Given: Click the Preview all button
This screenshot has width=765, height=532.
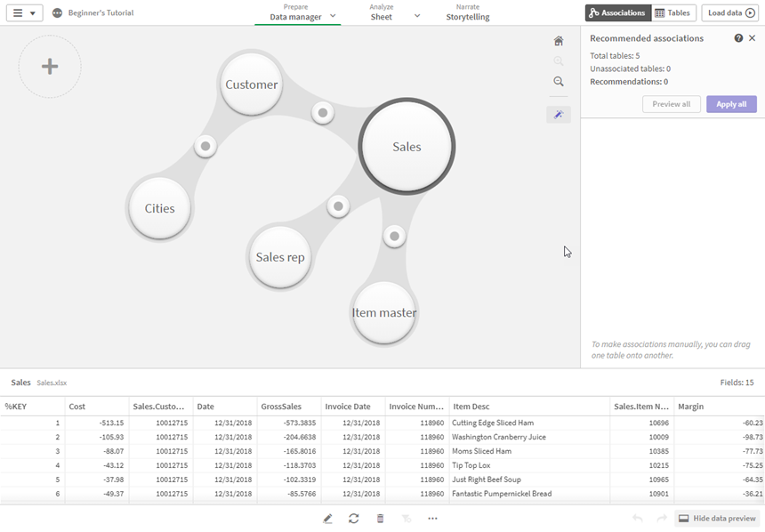Looking at the screenshot, I should [x=672, y=104].
